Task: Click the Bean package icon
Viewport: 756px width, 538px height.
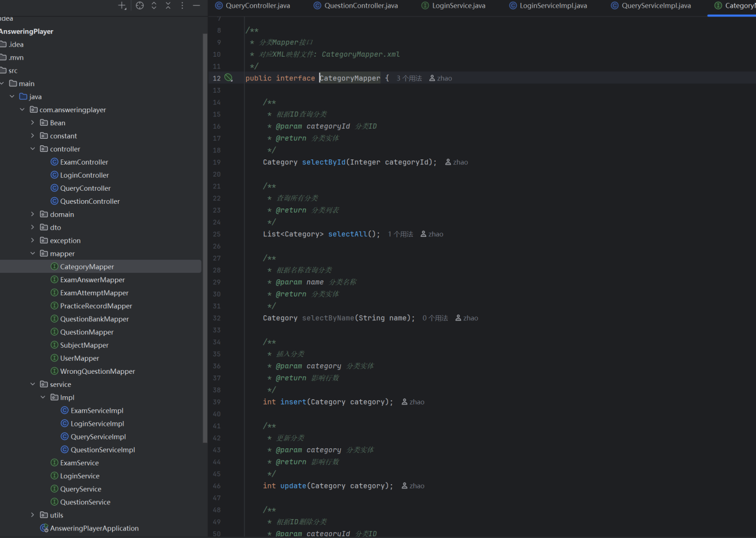Action: coord(44,123)
